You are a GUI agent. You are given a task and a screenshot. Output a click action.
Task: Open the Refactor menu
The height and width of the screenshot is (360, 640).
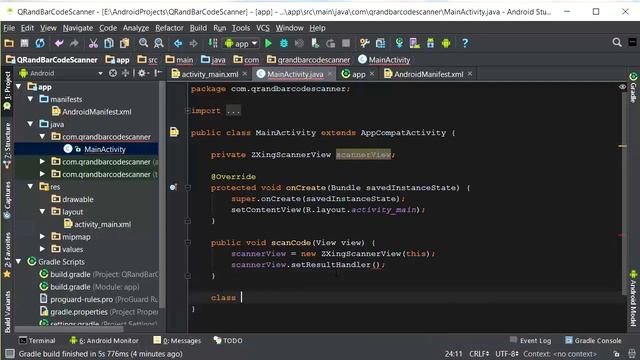[x=169, y=28]
